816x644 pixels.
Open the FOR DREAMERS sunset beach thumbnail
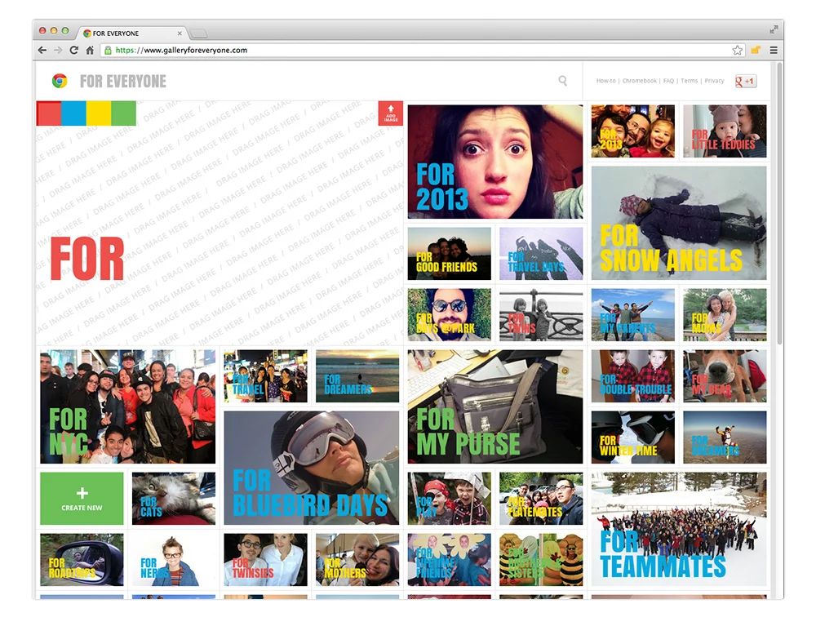(357, 376)
